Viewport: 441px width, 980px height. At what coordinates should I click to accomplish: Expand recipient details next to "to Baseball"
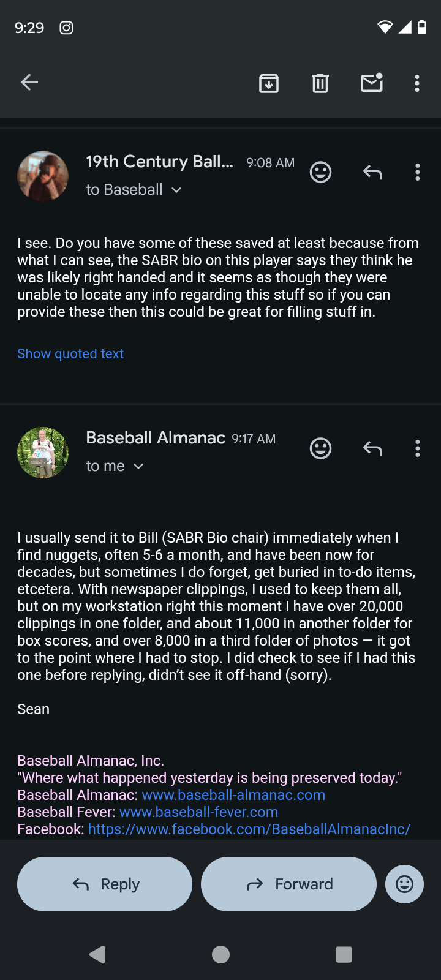coord(176,190)
